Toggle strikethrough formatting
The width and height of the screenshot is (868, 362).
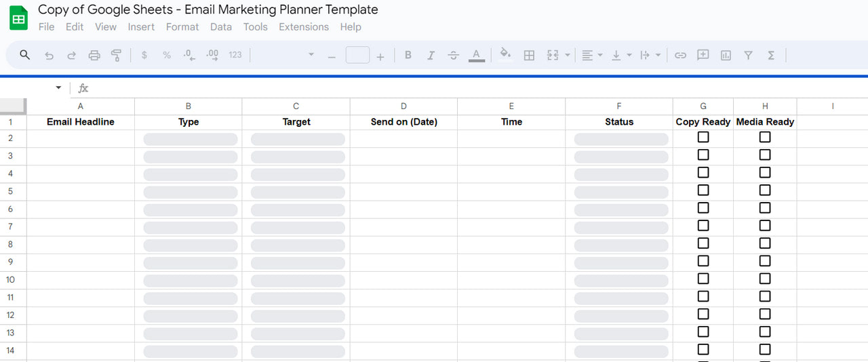point(454,56)
